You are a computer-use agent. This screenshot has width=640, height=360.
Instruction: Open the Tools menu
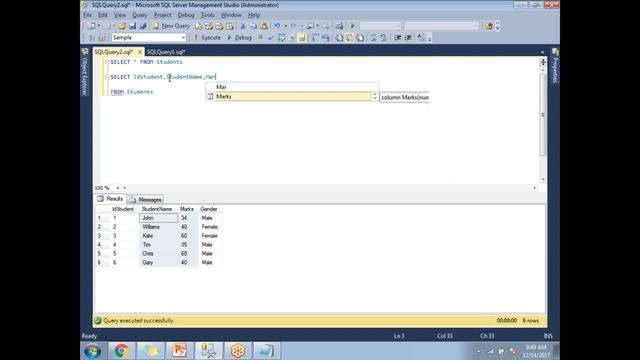coord(207,15)
